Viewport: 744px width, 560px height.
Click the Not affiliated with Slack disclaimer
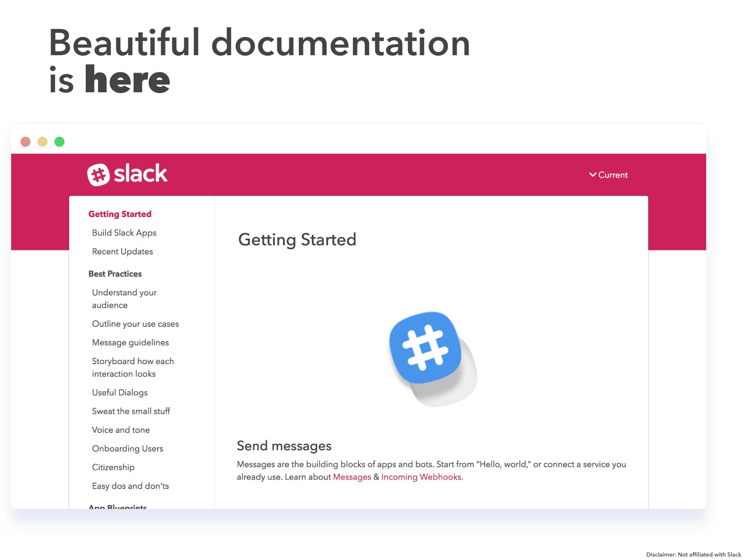point(693,555)
